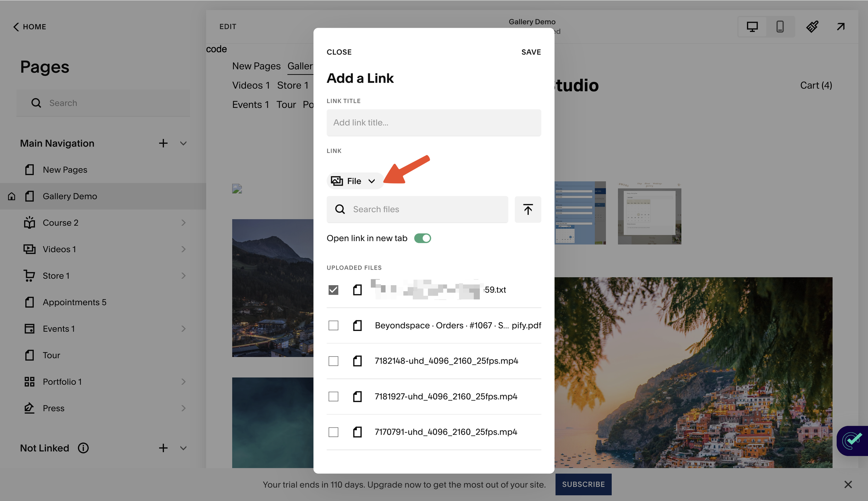Select the desktop preview icon
The image size is (868, 501).
[x=752, y=26]
